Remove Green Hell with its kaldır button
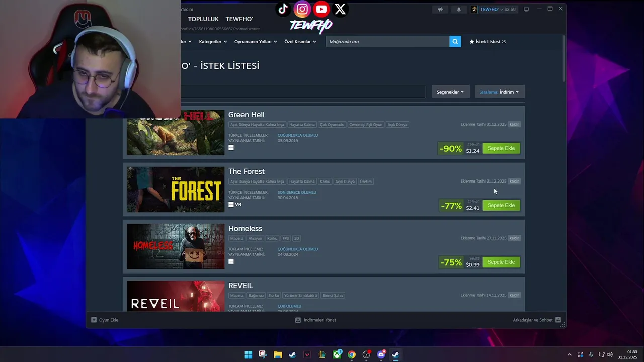Viewport: 644px width, 362px height. coord(514,124)
